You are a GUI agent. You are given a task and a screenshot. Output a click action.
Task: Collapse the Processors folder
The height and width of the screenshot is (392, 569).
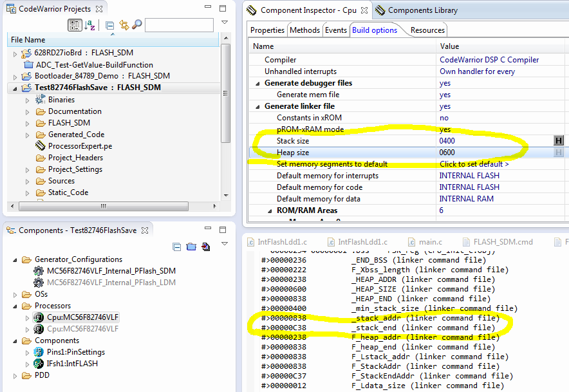pyautogui.click(x=15, y=306)
